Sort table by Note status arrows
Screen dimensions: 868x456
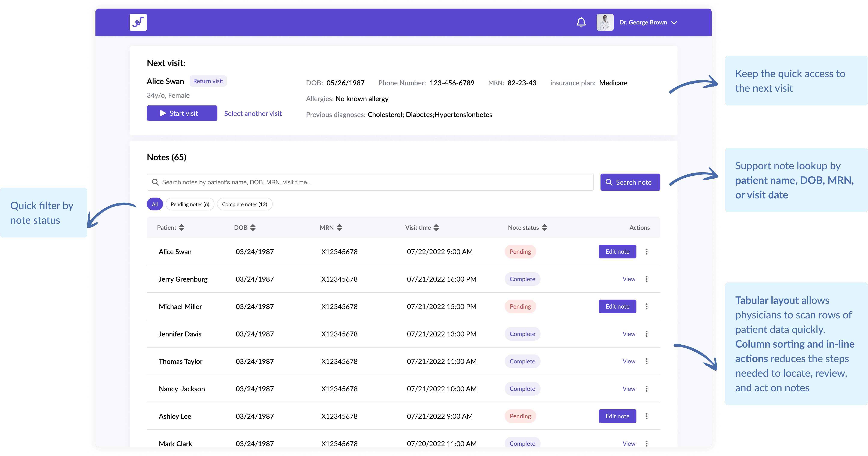click(544, 228)
